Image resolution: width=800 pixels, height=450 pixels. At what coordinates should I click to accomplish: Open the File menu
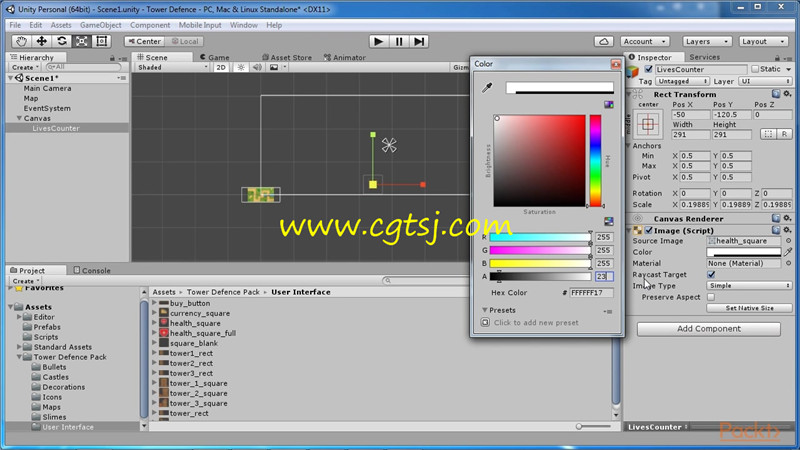pyautogui.click(x=15, y=25)
